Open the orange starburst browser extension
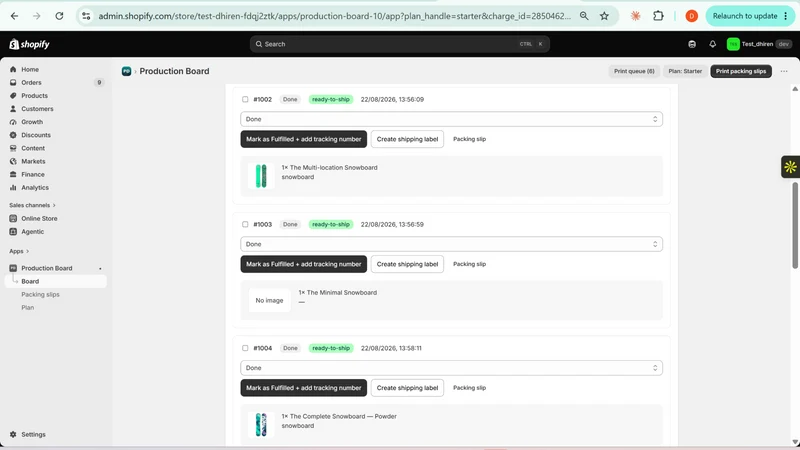The image size is (800, 450). click(x=636, y=16)
